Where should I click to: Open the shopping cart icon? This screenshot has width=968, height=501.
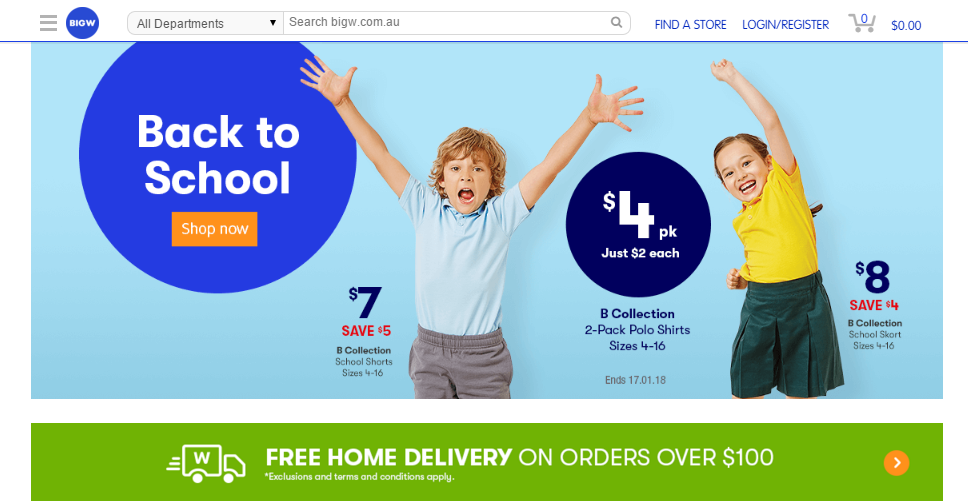tap(862, 23)
